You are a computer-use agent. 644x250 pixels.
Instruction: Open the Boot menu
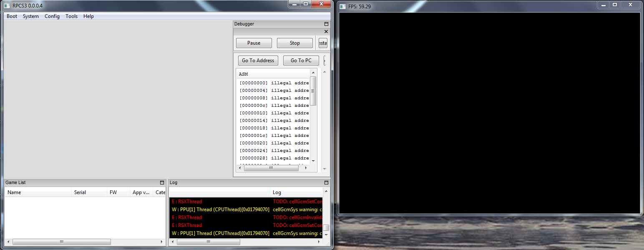point(12,16)
